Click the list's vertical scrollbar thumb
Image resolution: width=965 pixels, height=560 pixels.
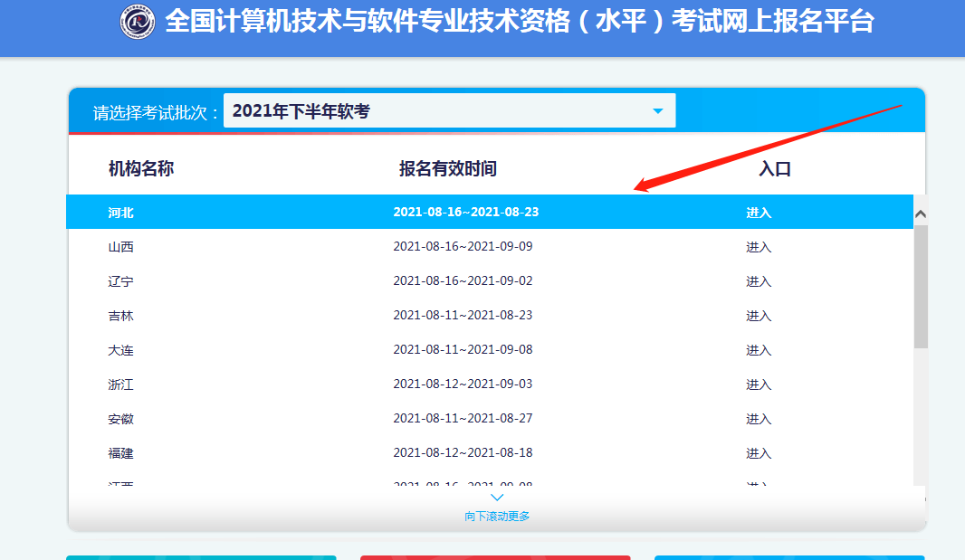pos(921,286)
